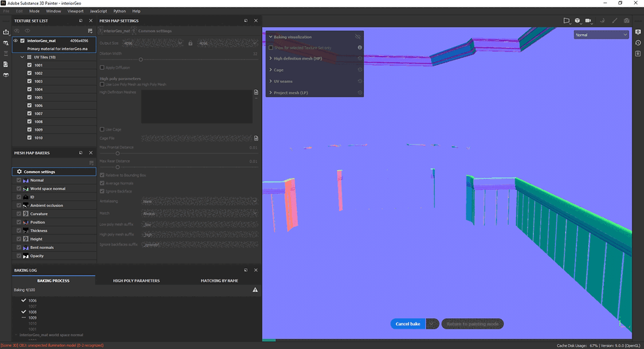Open display settings icon in right sidebar
644x349 pixels.
[638, 32]
